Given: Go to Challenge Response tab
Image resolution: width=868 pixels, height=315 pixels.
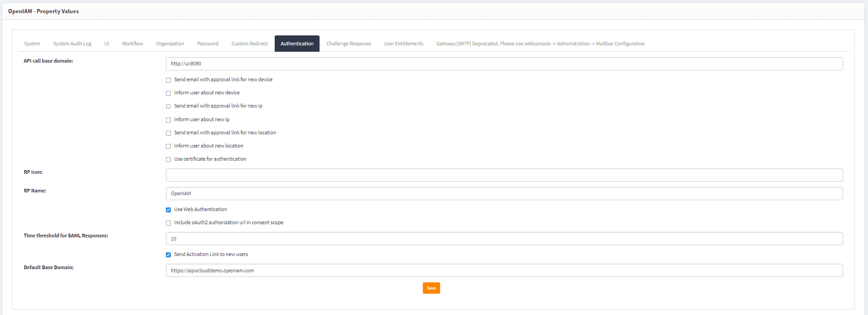Looking at the screenshot, I should click(349, 44).
